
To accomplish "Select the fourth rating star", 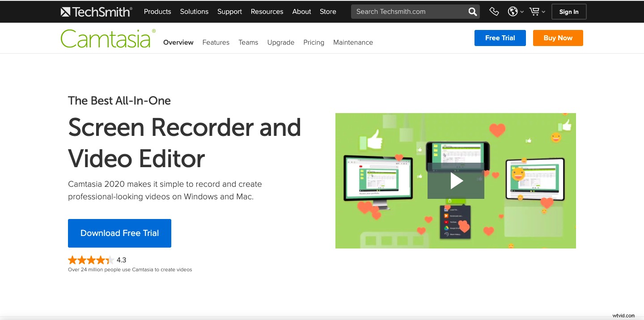I will 100,260.
